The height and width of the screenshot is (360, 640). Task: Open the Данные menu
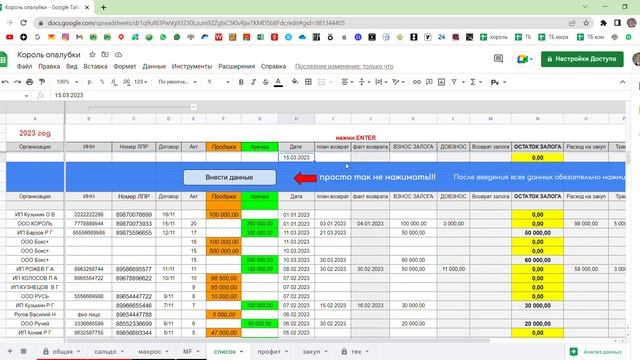[154, 66]
